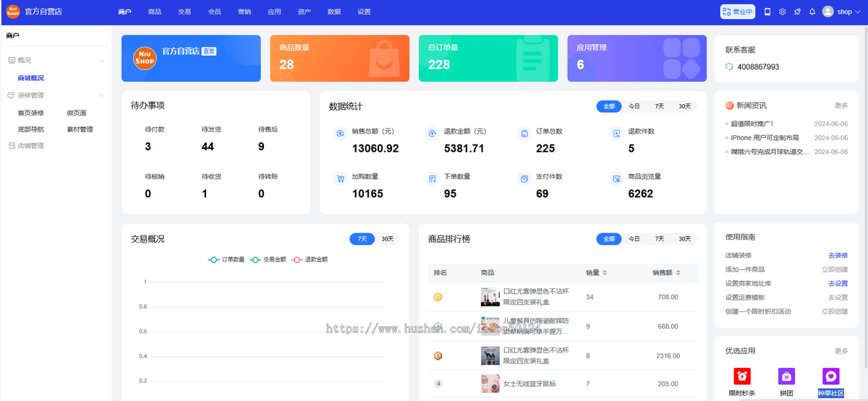Click the 支付件数 statistic icon

click(x=524, y=178)
